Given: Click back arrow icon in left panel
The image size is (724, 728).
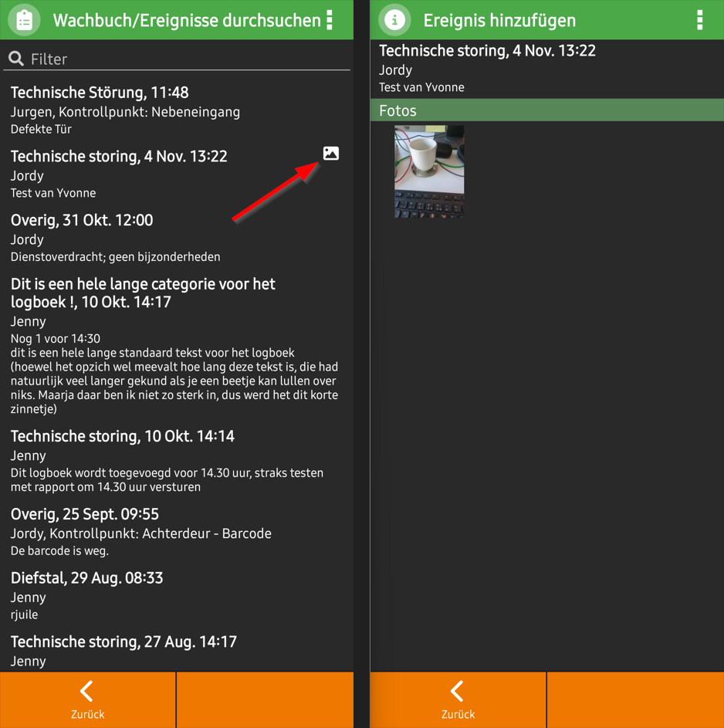Looking at the screenshot, I should (x=86, y=691).
